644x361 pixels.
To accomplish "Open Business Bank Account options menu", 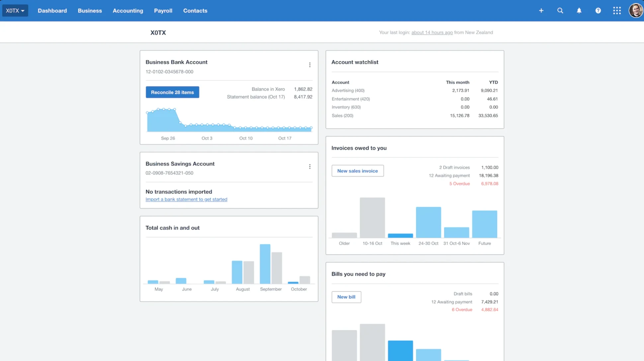I will [310, 65].
